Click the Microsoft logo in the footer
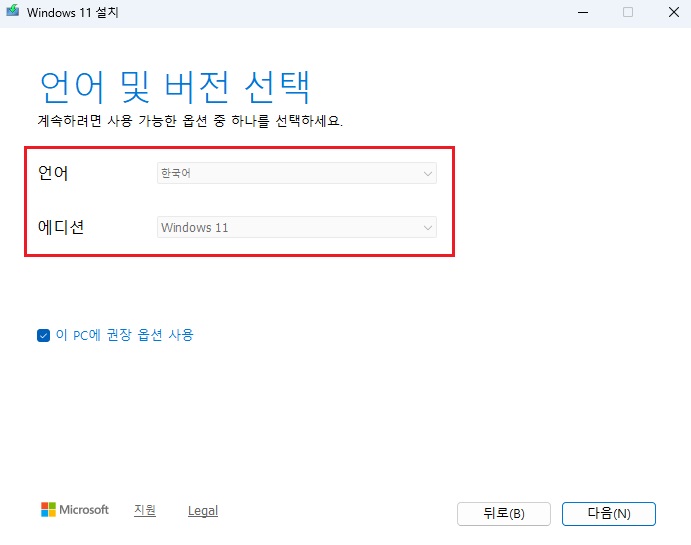This screenshot has height=545, width=691. pyautogui.click(x=74, y=510)
